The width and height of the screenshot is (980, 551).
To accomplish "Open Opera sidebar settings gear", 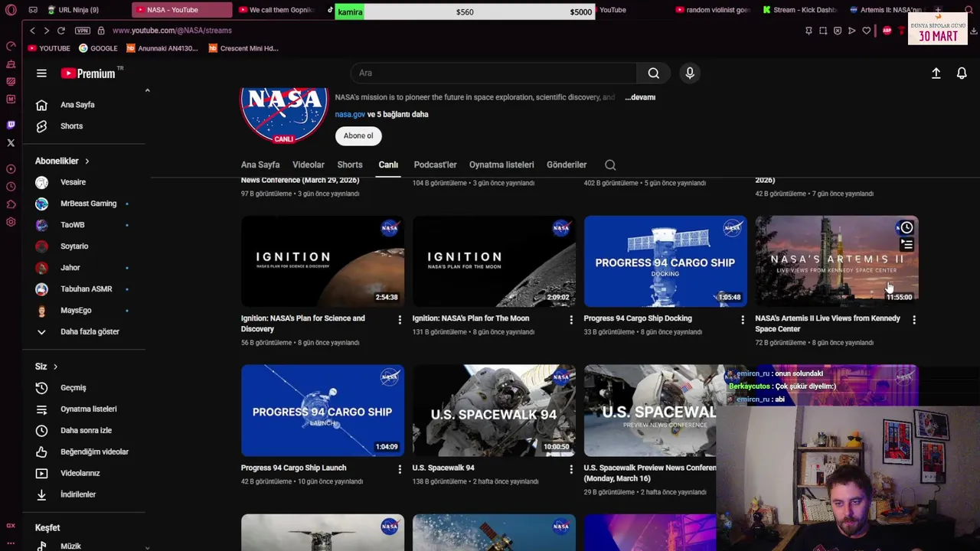I will pos(11,222).
